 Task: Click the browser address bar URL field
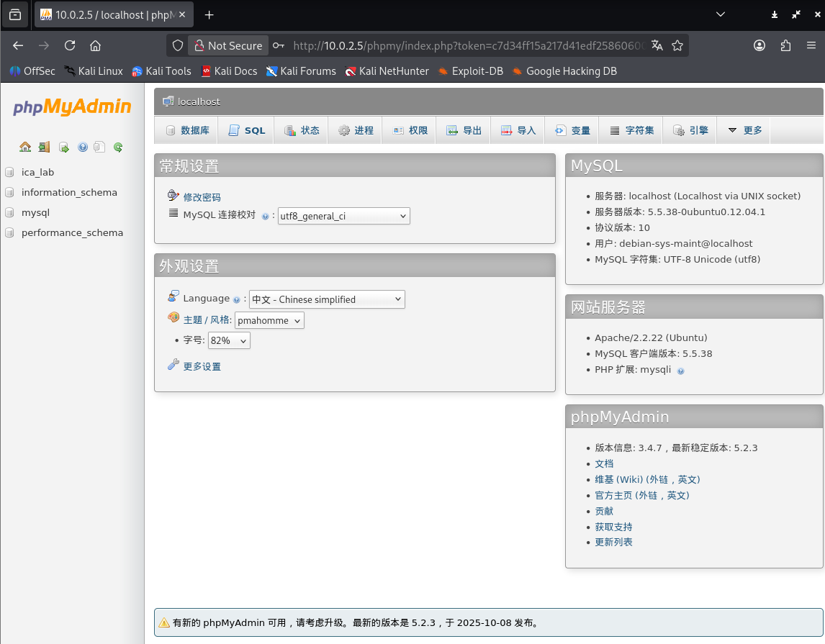pyautogui.click(x=468, y=45)
